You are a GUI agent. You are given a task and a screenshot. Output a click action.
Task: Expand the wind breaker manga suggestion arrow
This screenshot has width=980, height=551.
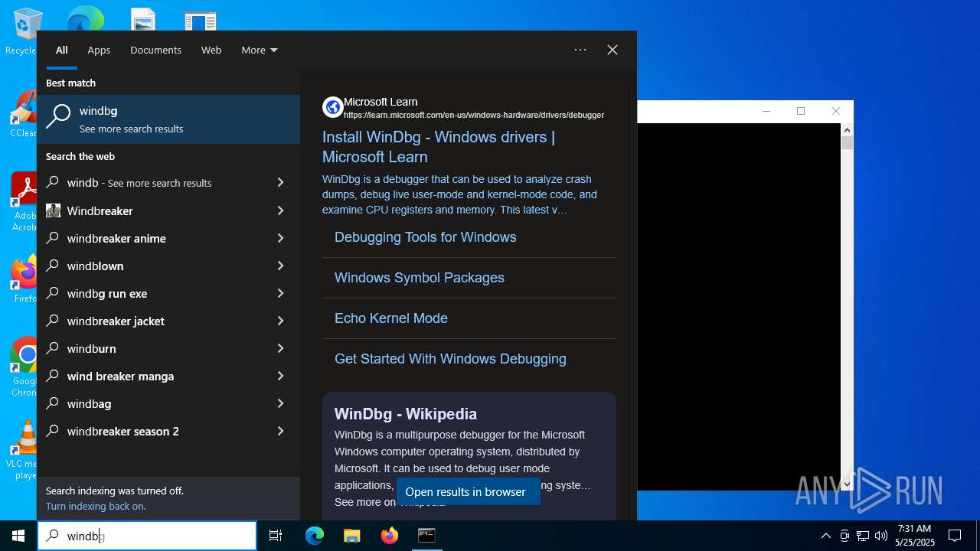280,376
